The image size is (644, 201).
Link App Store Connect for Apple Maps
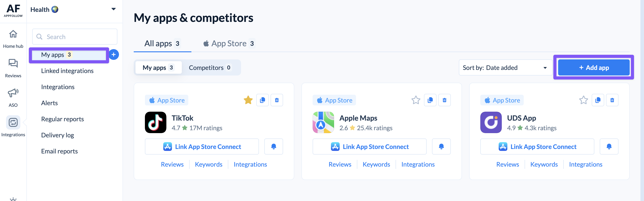[369, 147]
